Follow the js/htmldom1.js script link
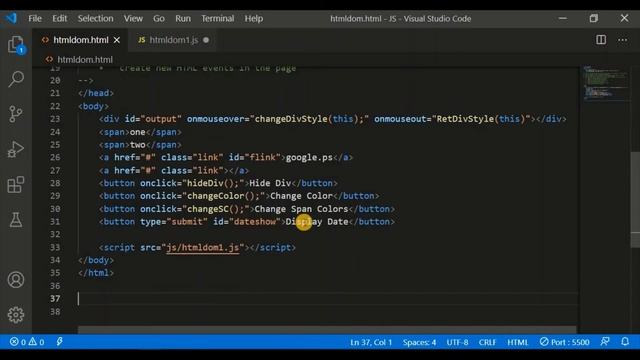The image size is (640, 360). pos(202,247)
